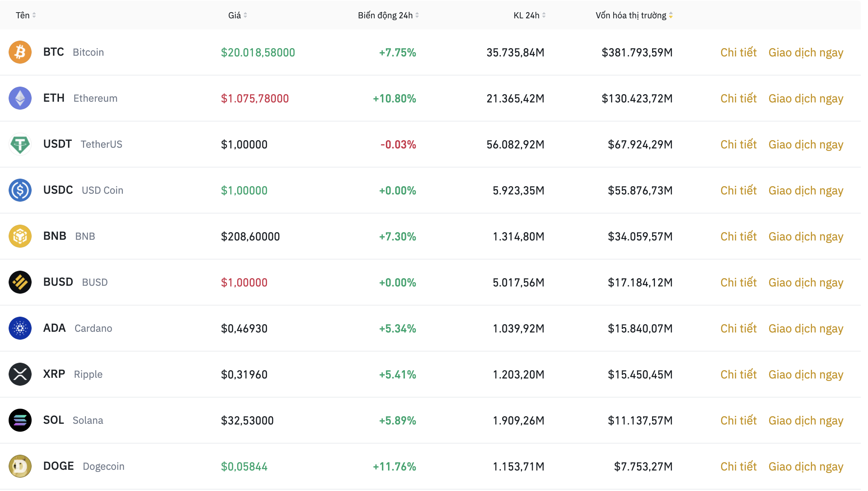Click the +10.80% change value
The image size is (868, 491).
[x=394, y=98]
